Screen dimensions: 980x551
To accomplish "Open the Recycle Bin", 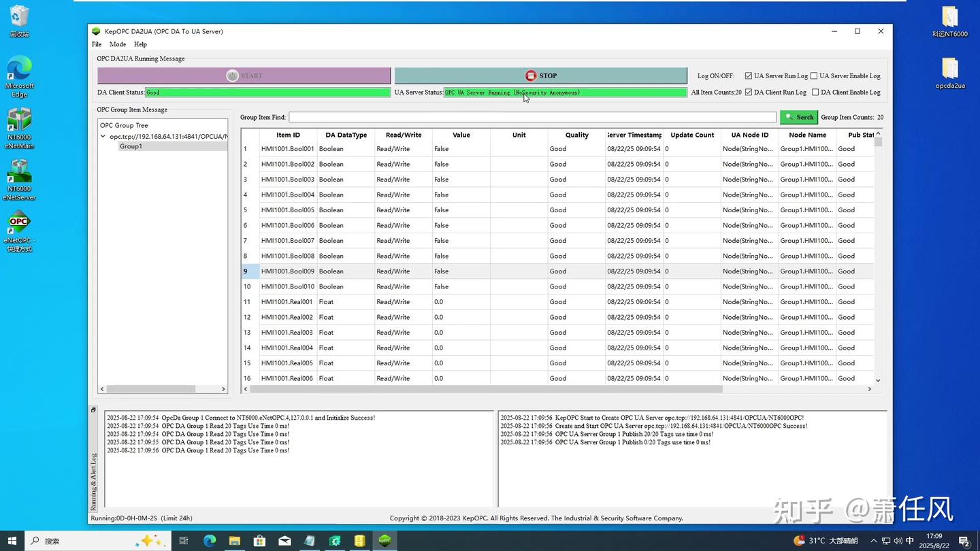I will tap(19, 17).
